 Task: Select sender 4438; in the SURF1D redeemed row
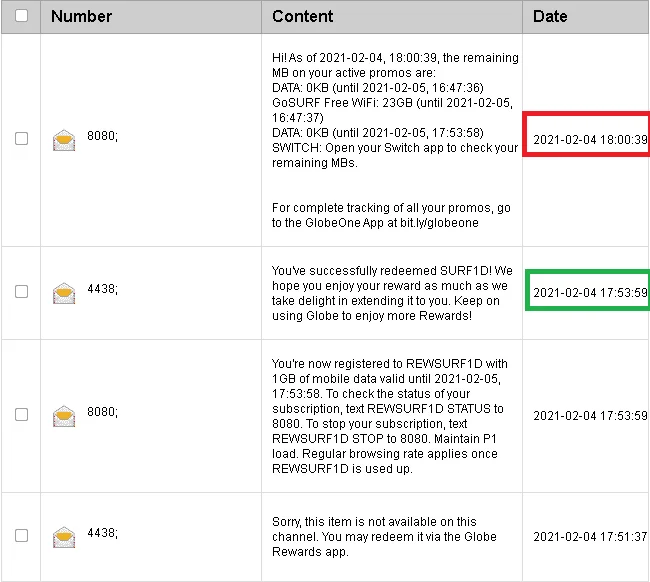[x=102, y=289]
